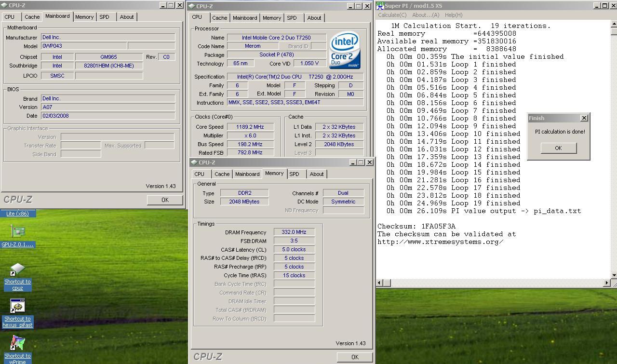The width and height of the screenshot is (617, 364).
Task: Click Rated FSB value 792.8 MHz
Action: tap(250, 152)
